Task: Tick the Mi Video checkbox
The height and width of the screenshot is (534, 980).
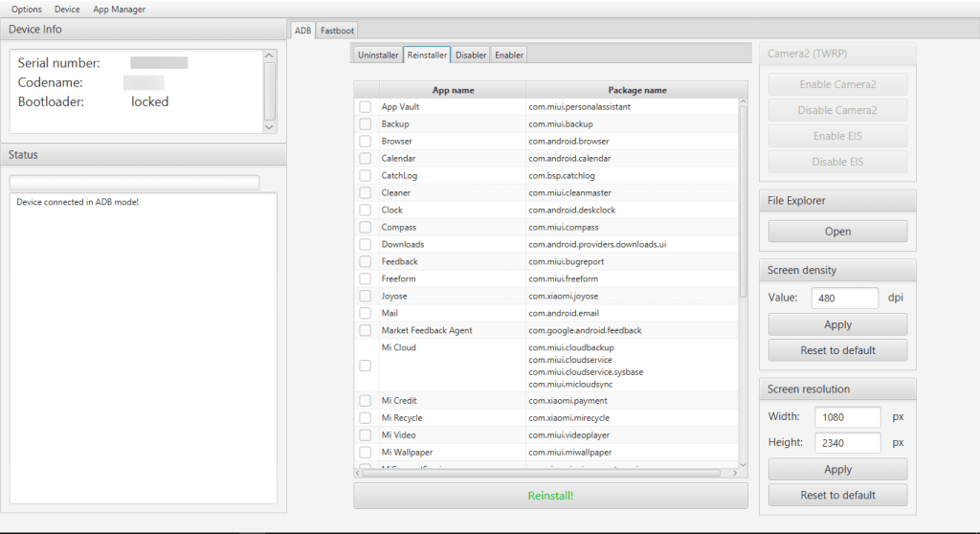Action: [x=366, y=435]
